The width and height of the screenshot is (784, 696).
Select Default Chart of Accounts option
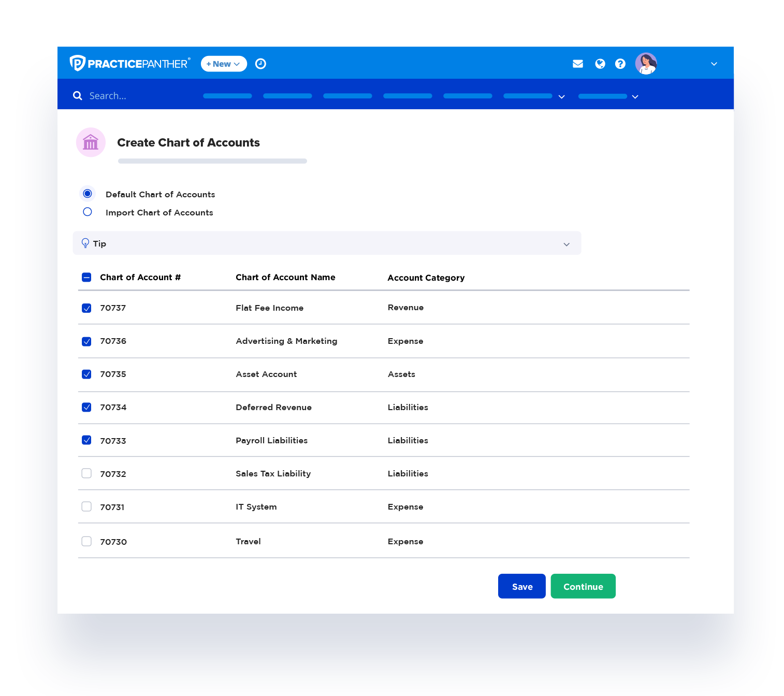(x=88, y=194)
